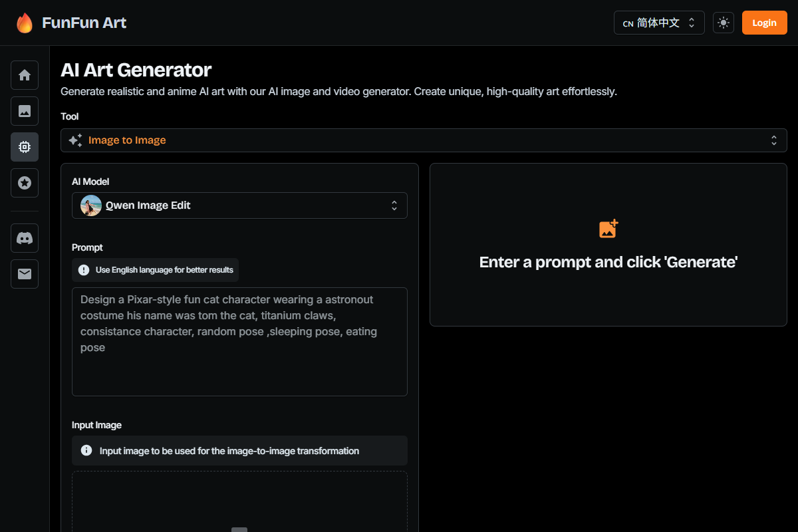
Task: Open the Home sidebar icon
Action: click(25, 75)
